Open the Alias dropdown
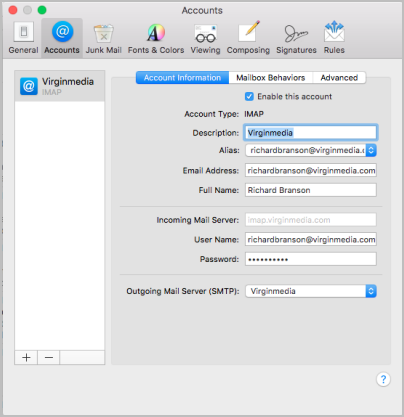Screen dimensions: 404x417 (x=311, y=150)
